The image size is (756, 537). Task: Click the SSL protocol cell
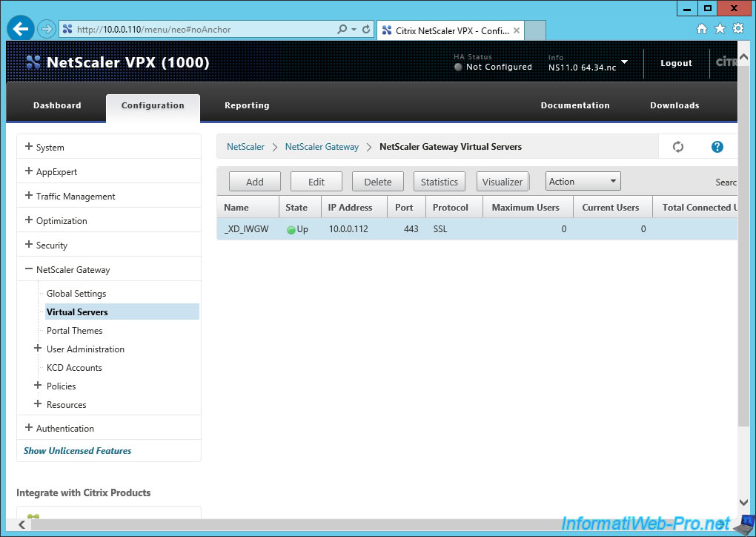[440, 229]
